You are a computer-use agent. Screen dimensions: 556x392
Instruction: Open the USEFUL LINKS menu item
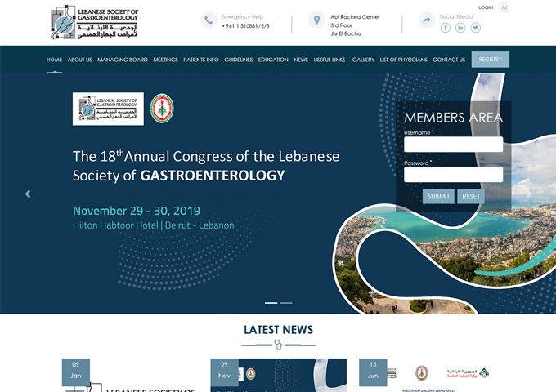point(330,60)
